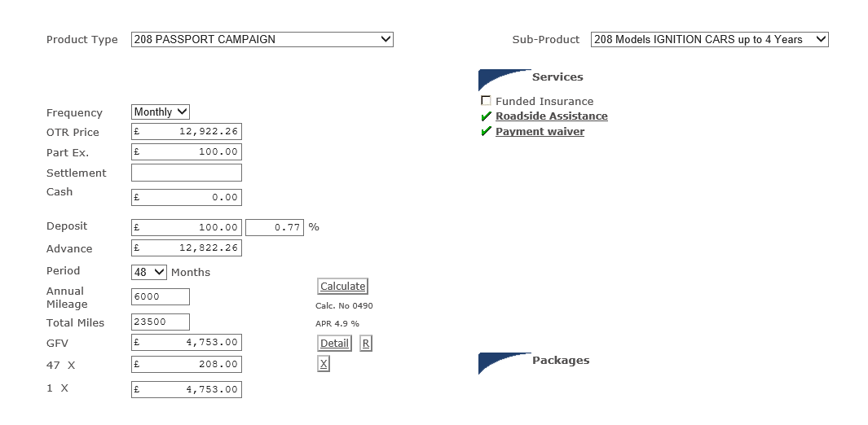Focus the Part Ex. amount field
The image size is (868, 425).
(x=187, y=152)
